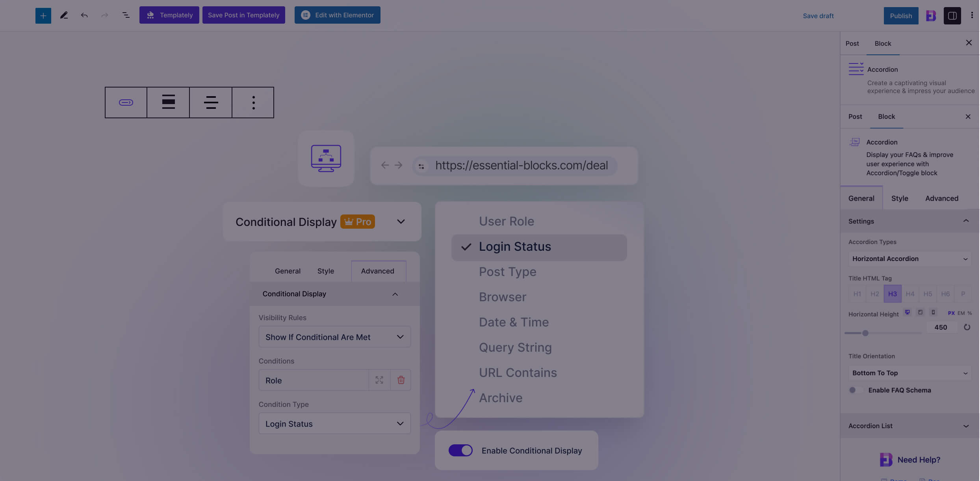Select H3 title HTML tag
This screenshot has height=481, width=980.
[893, 294]
